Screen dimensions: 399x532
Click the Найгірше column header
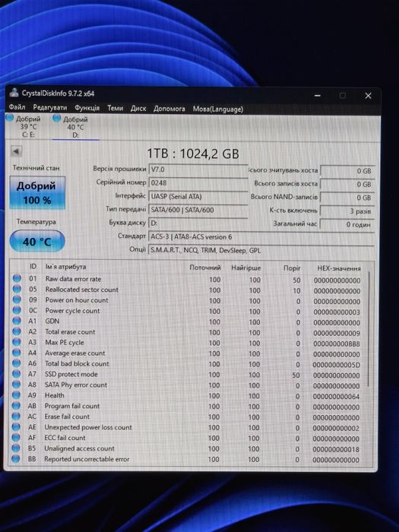pyautogui.click(x=246, y=268)
